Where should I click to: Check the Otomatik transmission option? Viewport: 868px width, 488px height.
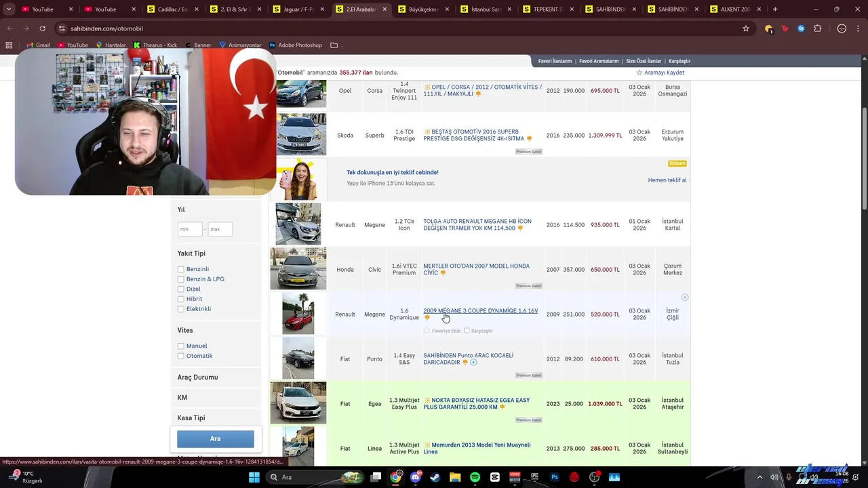pos(181,356)
